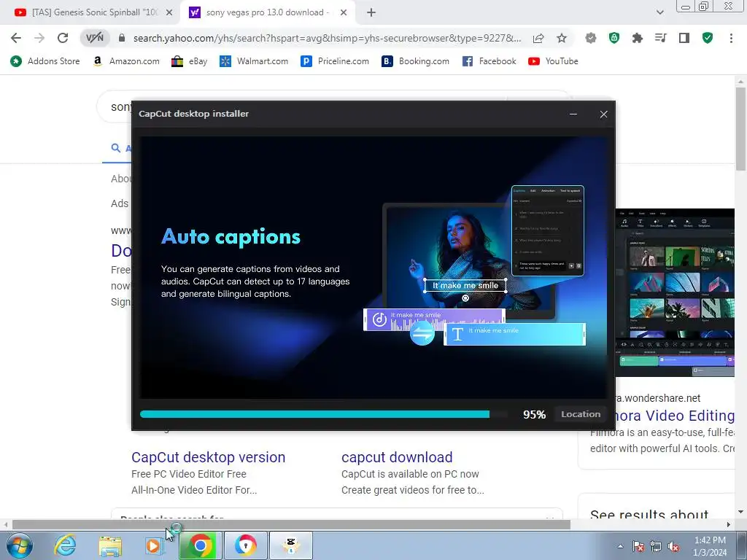Image resolution: width=747 pixels, height=560 pixels.
Task: Click scroll down arrow on vertical scrollbar
Action: pyautogui.click(x=740, y=512)
